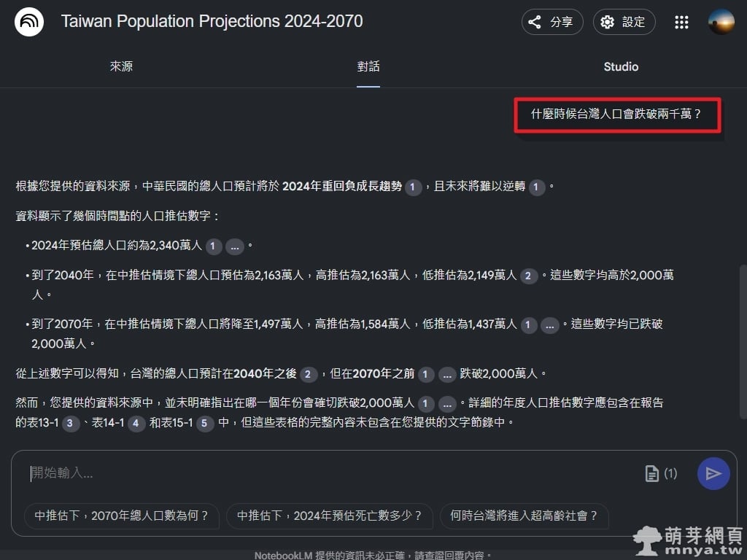Switch to the 對話 tab
This screenshot has height=560, width=747.
click(368, 67)
